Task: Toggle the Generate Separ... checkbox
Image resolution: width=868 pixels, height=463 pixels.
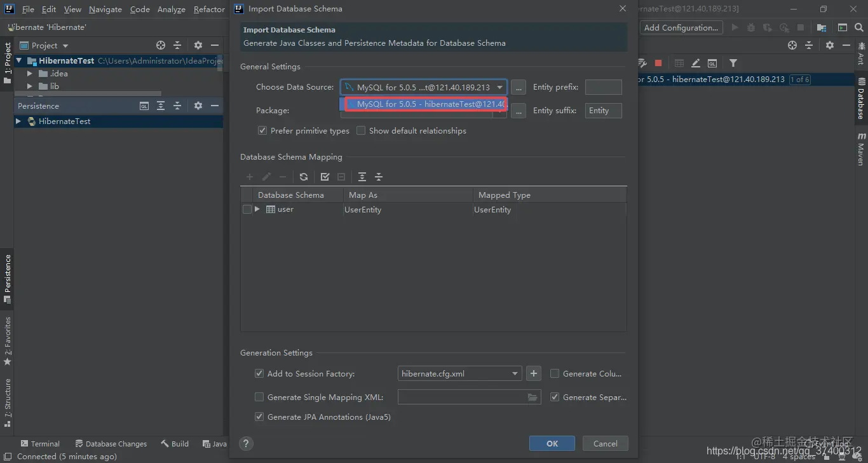Action: pyautogui.click(x=555, y=397)
